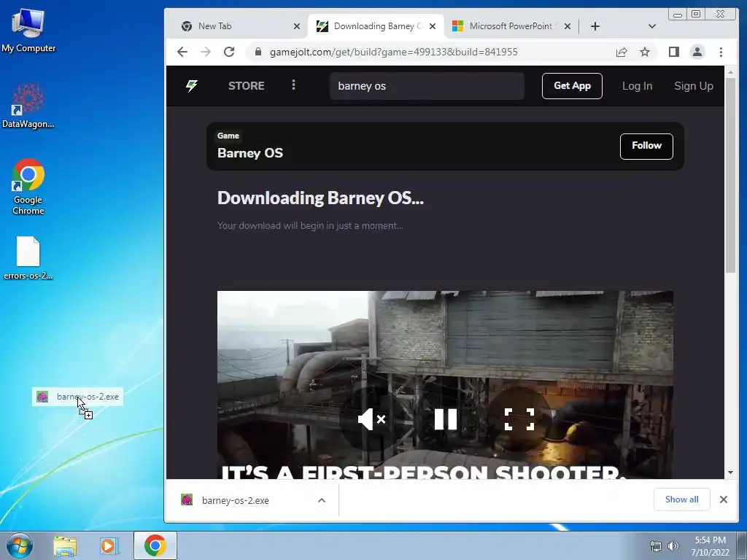Open the DataWagon desktop shortcut
Screen dimensions: 747x560
28,106
